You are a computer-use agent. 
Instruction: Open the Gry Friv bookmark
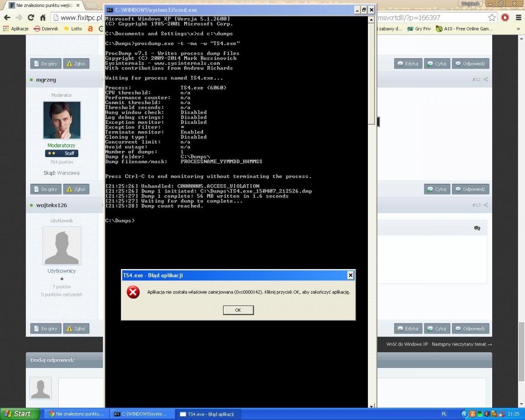[x=419, y=29]
